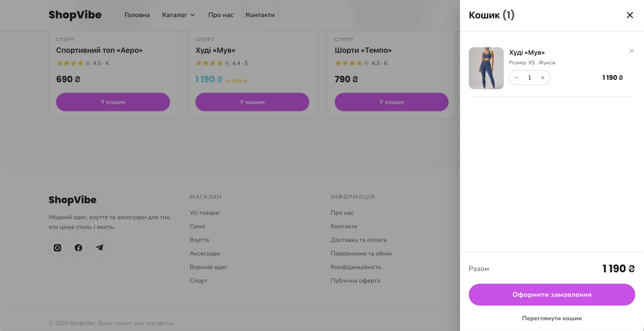
Task: Add Шорти «Темпо» to cart
Action: (392, 102)
